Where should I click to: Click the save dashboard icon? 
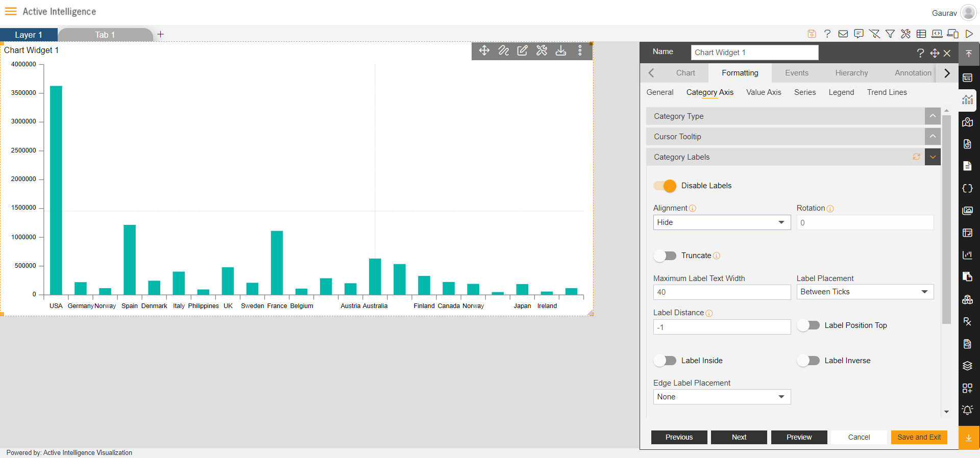click(812, 34)
